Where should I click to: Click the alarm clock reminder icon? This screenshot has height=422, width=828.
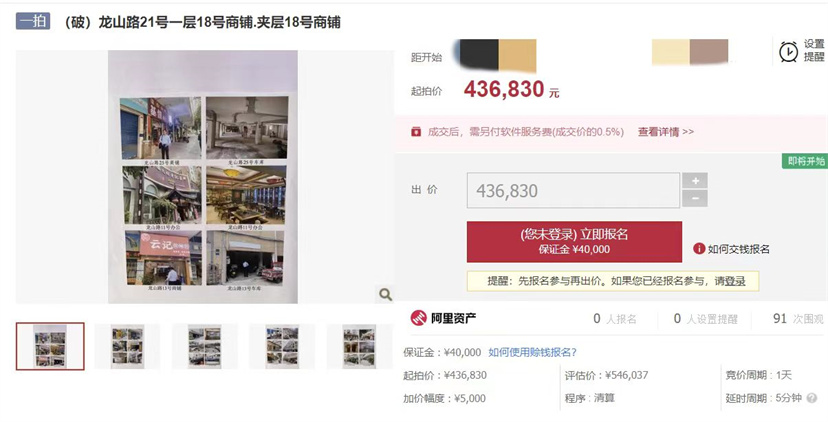tap(788, 51)
